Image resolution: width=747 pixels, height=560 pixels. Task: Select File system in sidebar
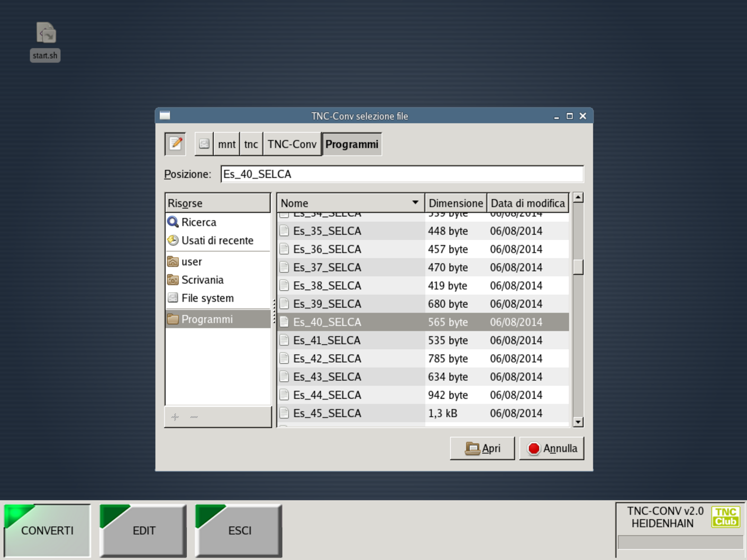(207, 298)
